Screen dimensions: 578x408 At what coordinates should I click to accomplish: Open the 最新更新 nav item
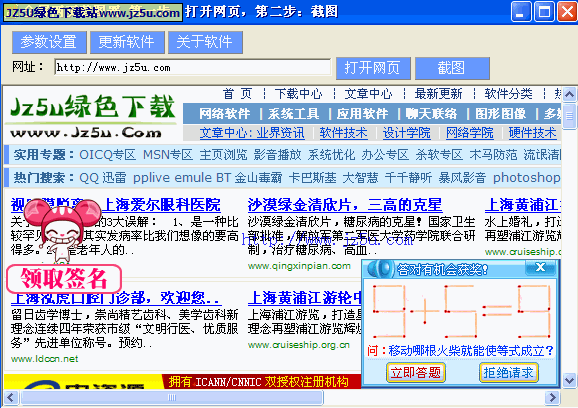coord(438,94)
